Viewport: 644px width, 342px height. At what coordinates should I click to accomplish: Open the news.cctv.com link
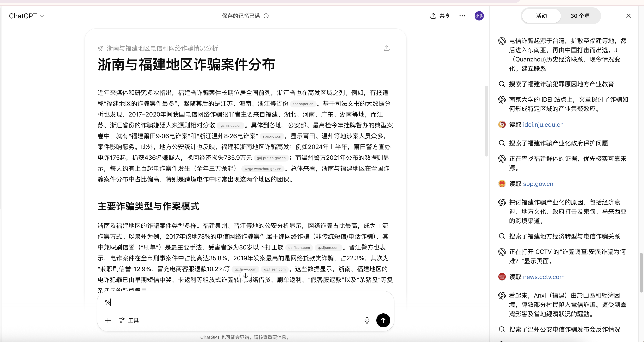(x=543, y=277)
